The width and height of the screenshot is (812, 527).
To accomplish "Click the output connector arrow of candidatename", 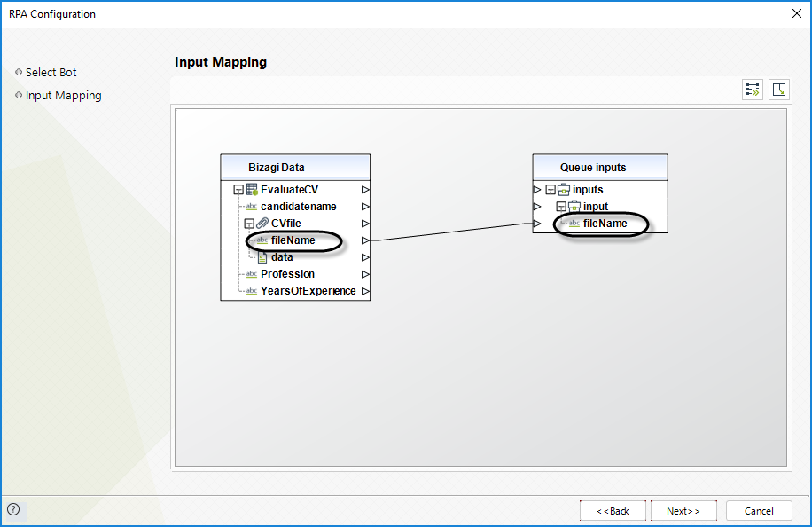I will click(365, 207).
